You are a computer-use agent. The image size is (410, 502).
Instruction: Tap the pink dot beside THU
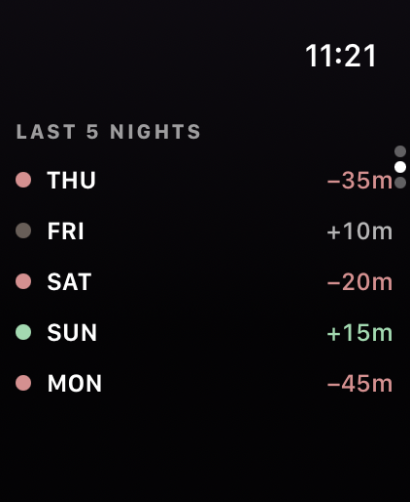[23, 180]
